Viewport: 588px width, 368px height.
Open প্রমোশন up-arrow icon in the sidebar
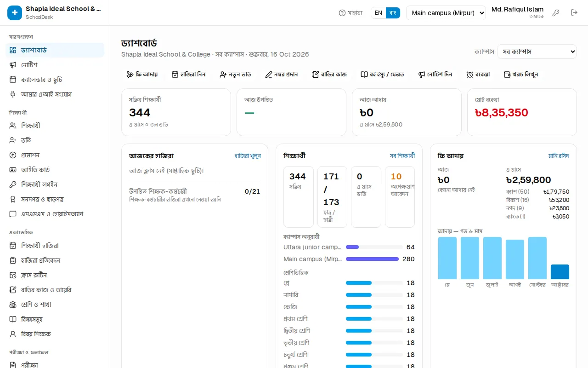click(x=13, y=155)
